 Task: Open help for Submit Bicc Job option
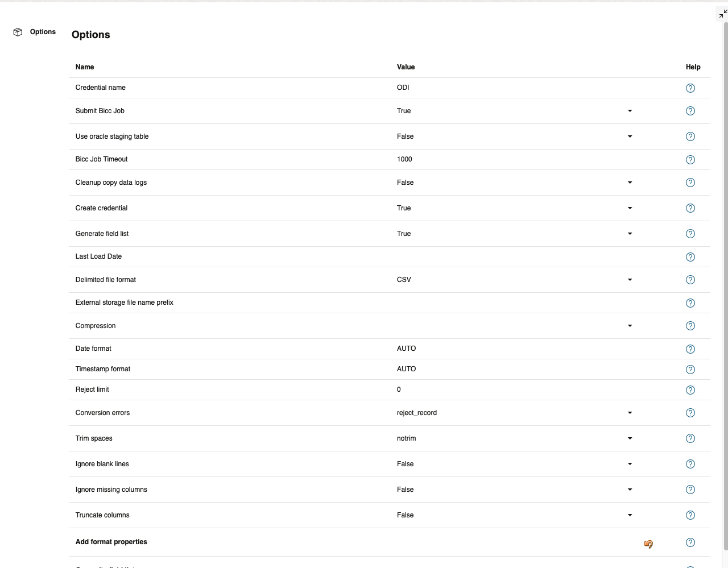click(x=690, y=111)
